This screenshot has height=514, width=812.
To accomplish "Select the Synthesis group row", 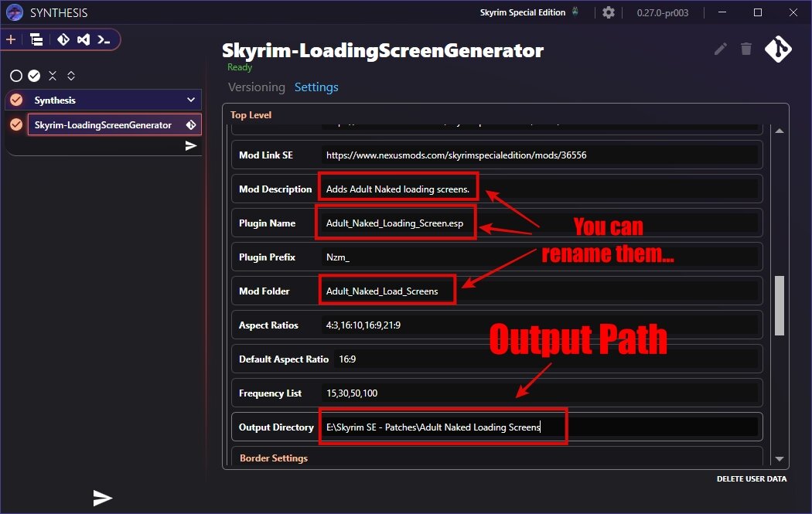I will coord(103,100).
